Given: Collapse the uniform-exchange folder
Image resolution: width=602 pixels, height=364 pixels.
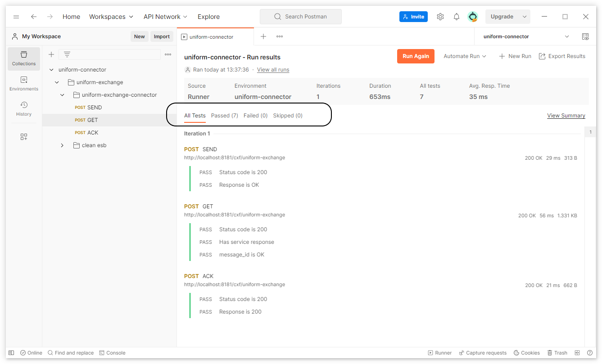Looking at the screenshot, I should (57, 82).
